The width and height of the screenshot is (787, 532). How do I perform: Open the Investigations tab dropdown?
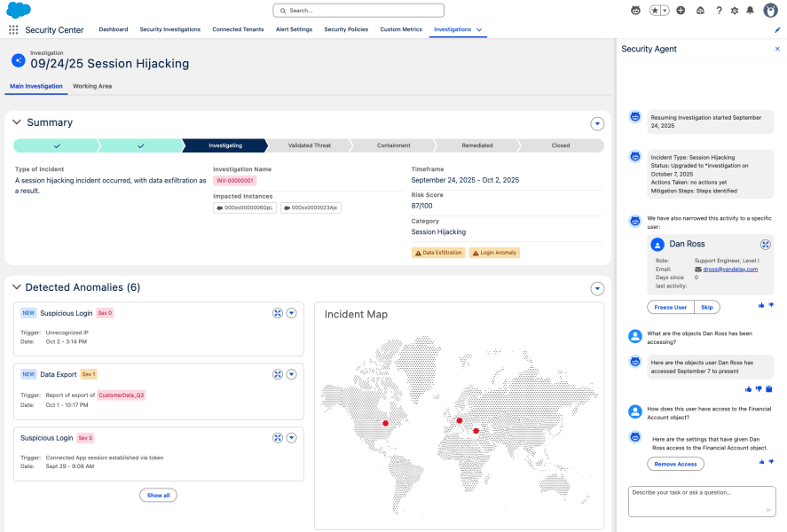(478, 29)
